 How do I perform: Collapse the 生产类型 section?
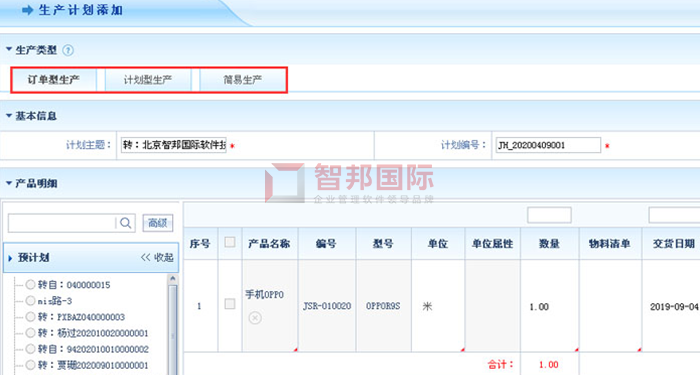point(8,49)
